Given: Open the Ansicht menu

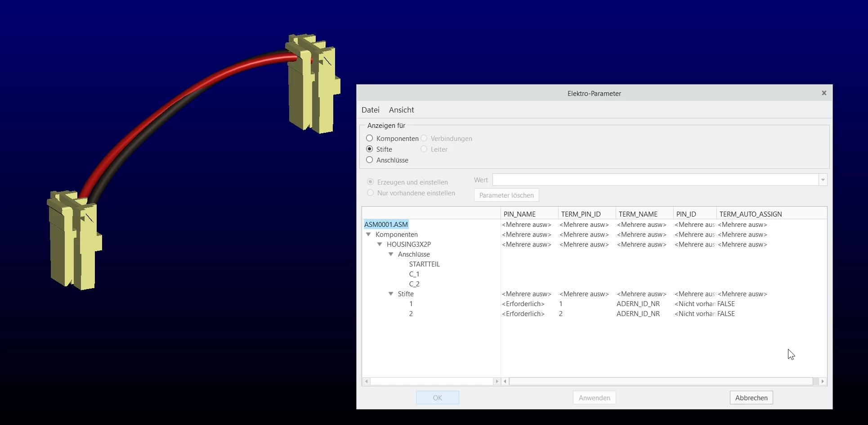Looking at the screenshot, I should pos(401,110).
